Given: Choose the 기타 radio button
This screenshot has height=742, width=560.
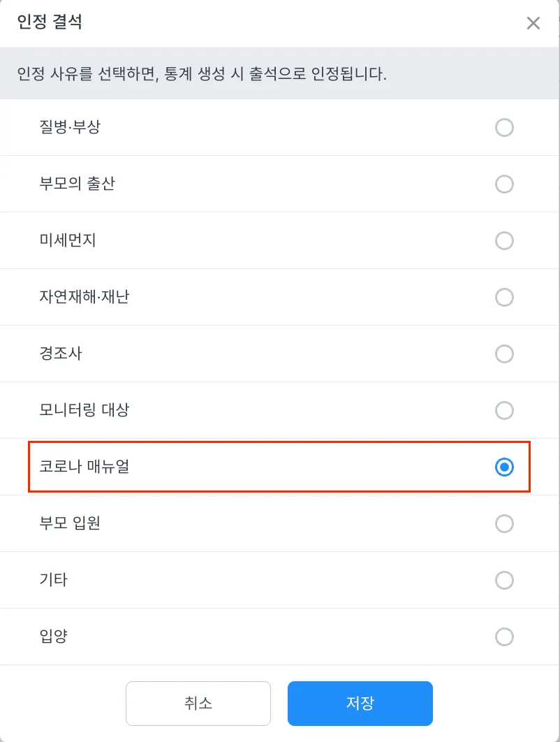Looking at the screenshot, I should point(504,581).
